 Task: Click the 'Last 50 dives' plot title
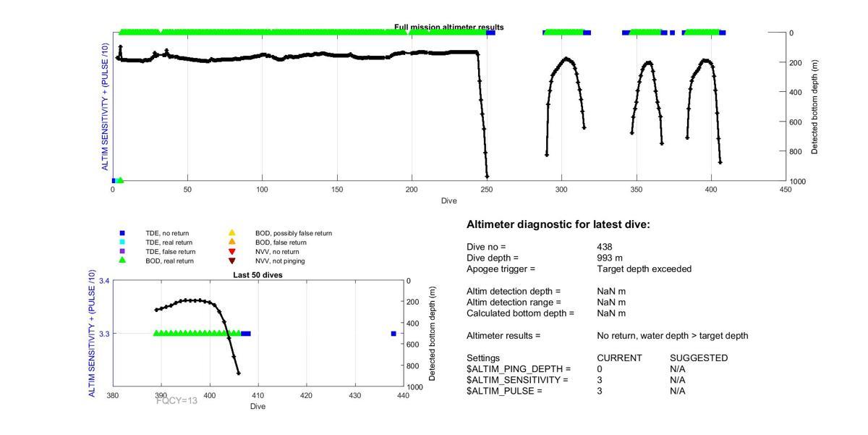(x=258, y=275)
